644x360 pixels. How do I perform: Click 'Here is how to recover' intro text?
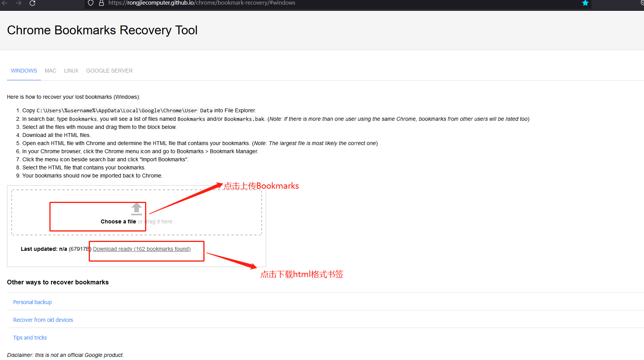point(74,97)
